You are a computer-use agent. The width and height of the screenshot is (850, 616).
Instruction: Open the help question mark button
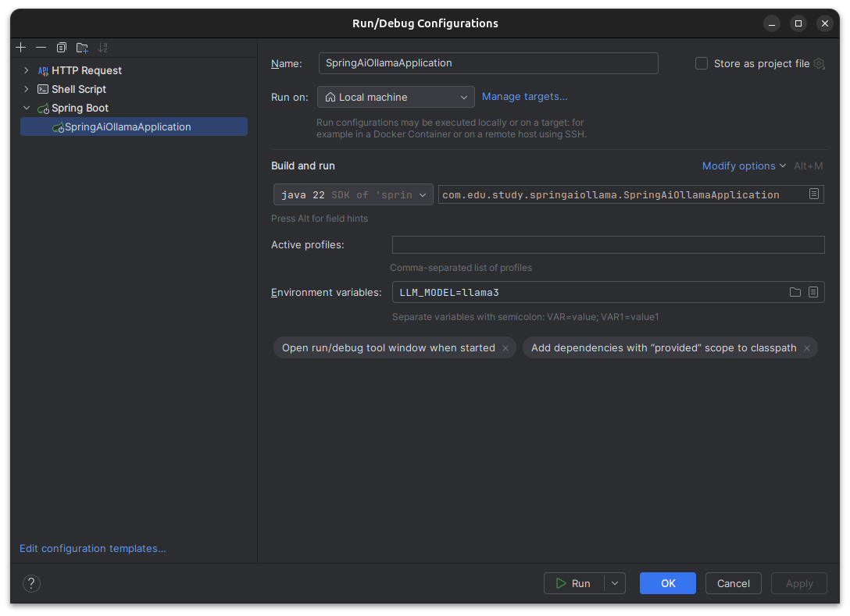pyautogui.click(x=31, y=583)
